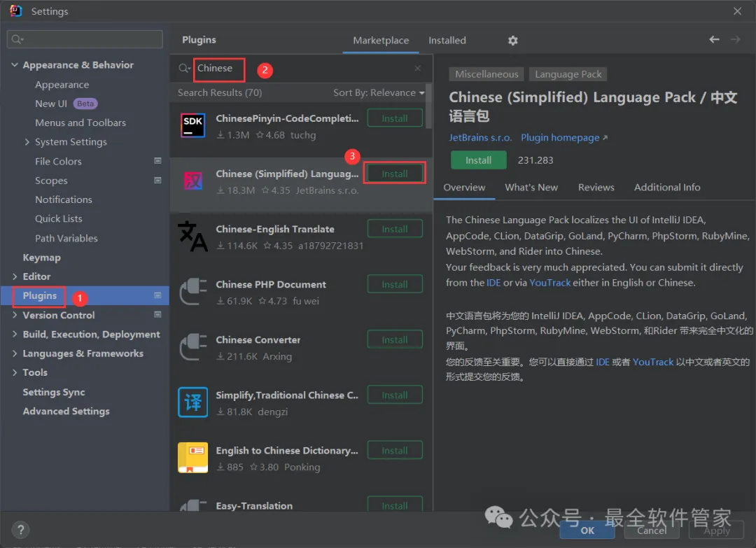Image resolution: width=756 pixels, height=548 pixels.
Task: Open the YouTrack link in English description
Action: [x=549, y=283]
